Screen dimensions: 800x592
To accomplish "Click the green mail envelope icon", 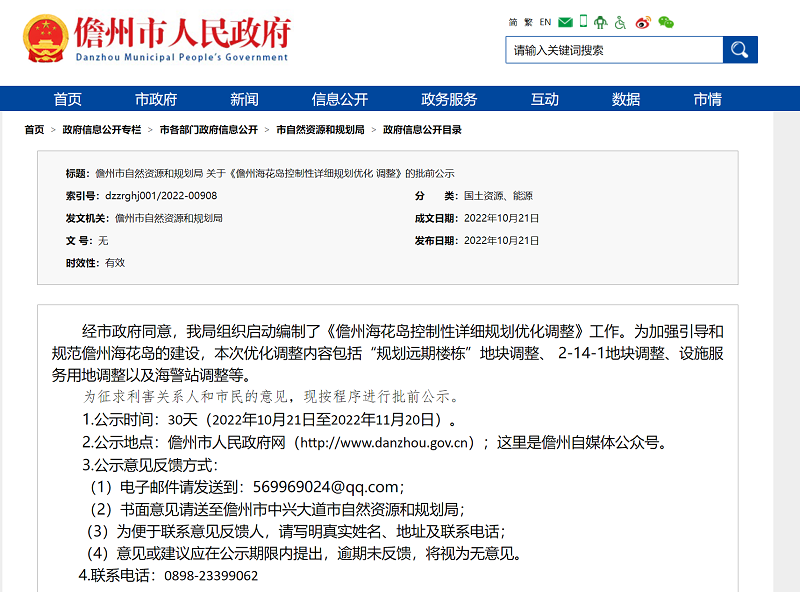I will tap(566, 22).
